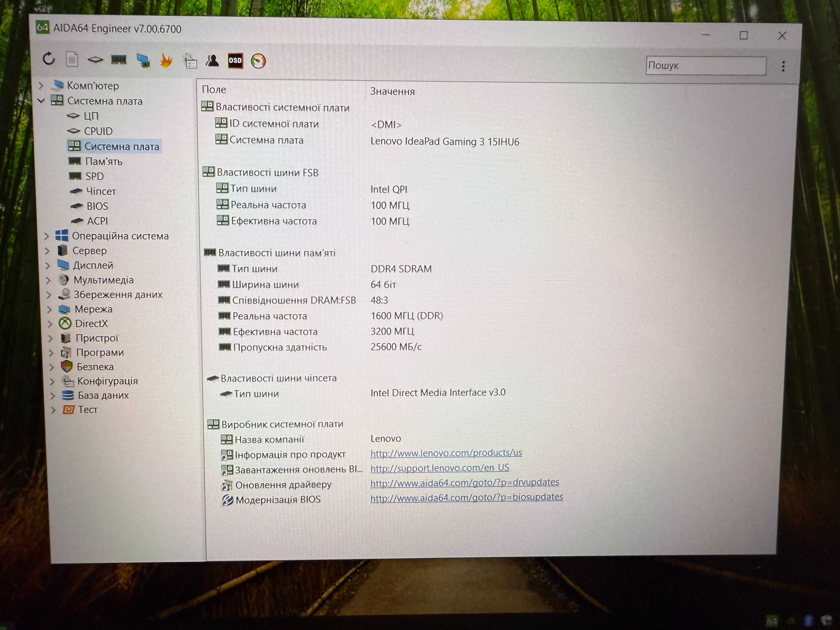
Task: Expand the Мультимедіа tree node
Action: [x=48, y=280]
